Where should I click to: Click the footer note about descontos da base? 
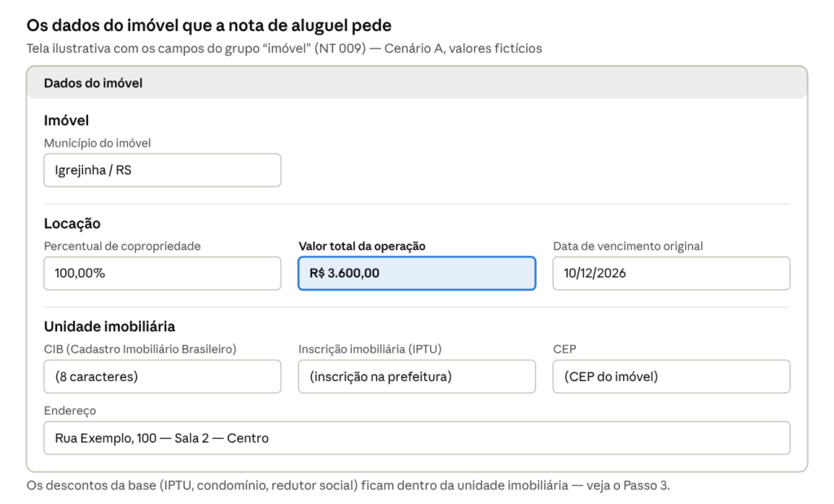click(x=349, y=485)
